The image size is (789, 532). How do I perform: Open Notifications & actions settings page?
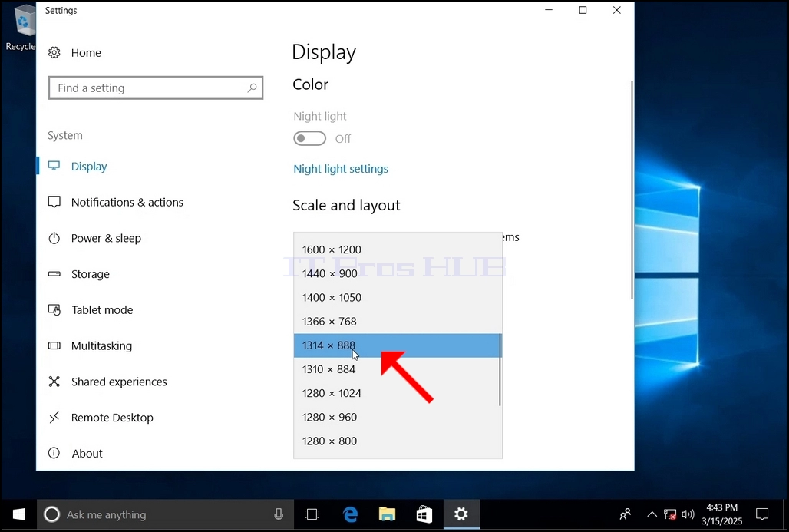(127, 202)
